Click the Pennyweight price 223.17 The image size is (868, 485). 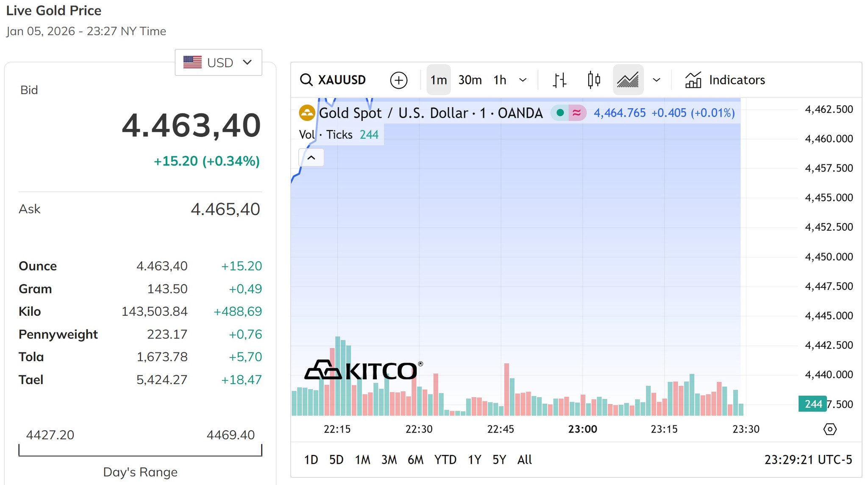167,334
